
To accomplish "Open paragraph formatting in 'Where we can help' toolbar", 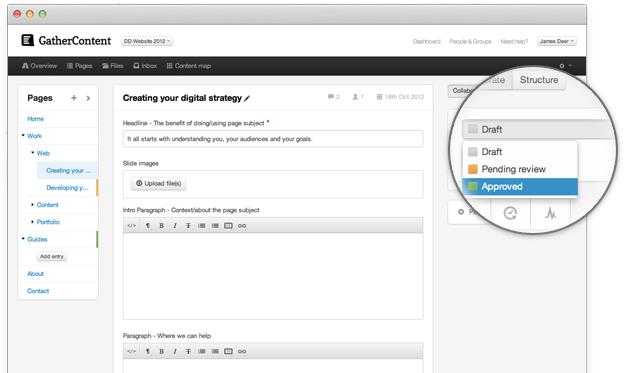I will coord(148,352).
